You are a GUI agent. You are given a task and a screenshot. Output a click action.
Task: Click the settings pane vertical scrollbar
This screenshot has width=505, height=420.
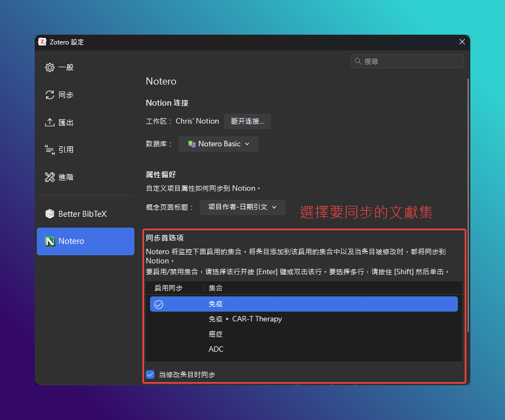[468, 205]
